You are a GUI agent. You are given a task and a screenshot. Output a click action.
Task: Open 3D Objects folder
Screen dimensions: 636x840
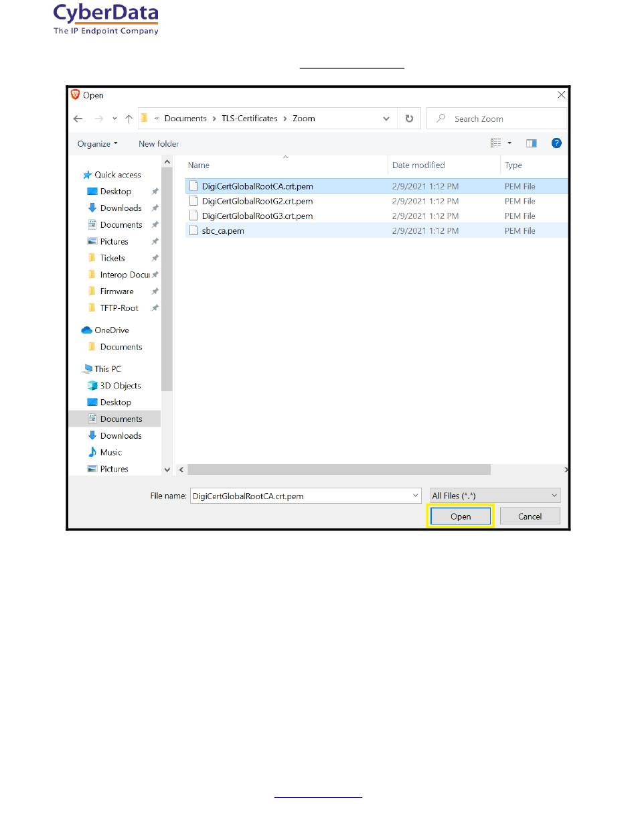(x=114, y=386)
